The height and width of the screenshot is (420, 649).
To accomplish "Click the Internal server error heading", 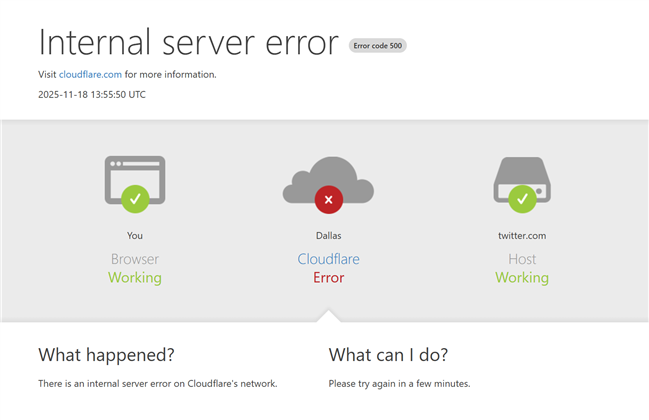I will [x=189, y=43].
